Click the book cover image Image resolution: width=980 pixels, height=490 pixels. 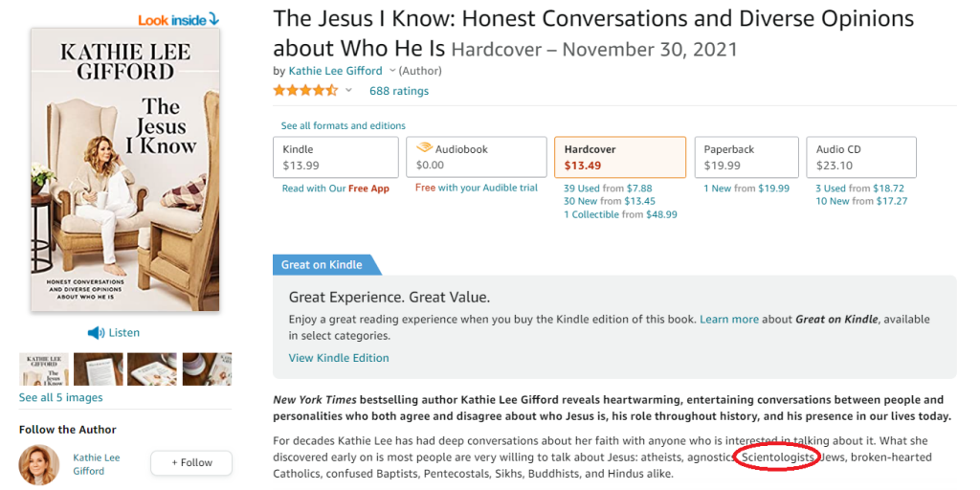click(125, 169)
